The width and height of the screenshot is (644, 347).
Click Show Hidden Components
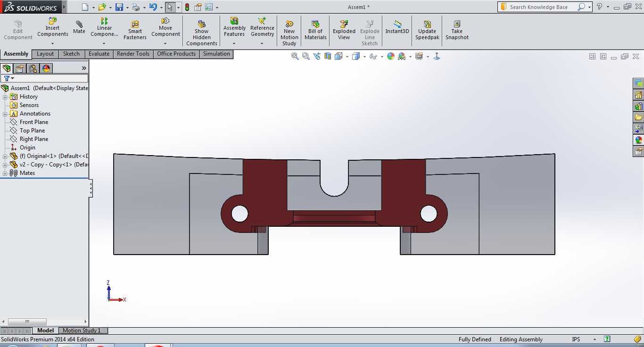click(x=201, y=33)
